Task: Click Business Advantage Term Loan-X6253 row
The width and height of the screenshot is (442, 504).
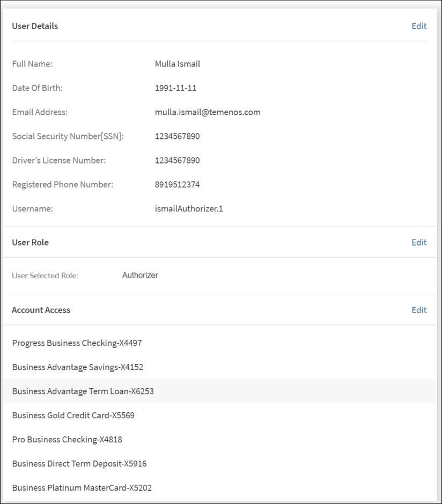Action: 83,391
